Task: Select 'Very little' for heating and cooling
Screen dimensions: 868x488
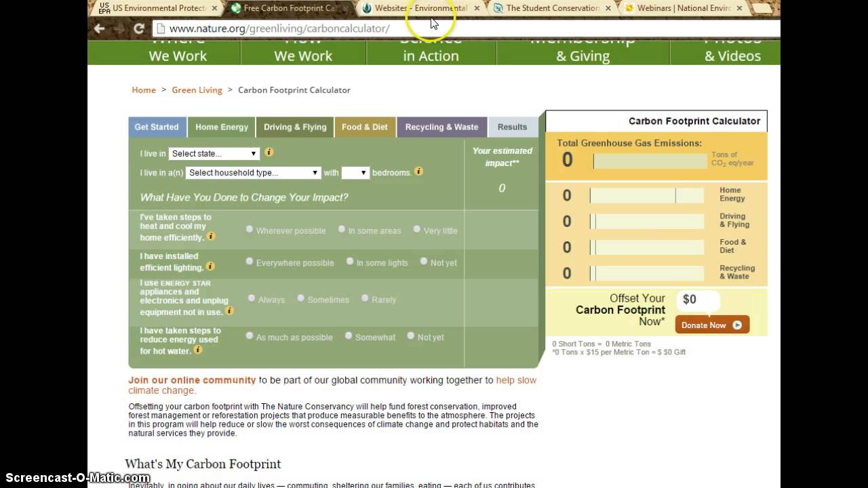Action: coord(417,229)
